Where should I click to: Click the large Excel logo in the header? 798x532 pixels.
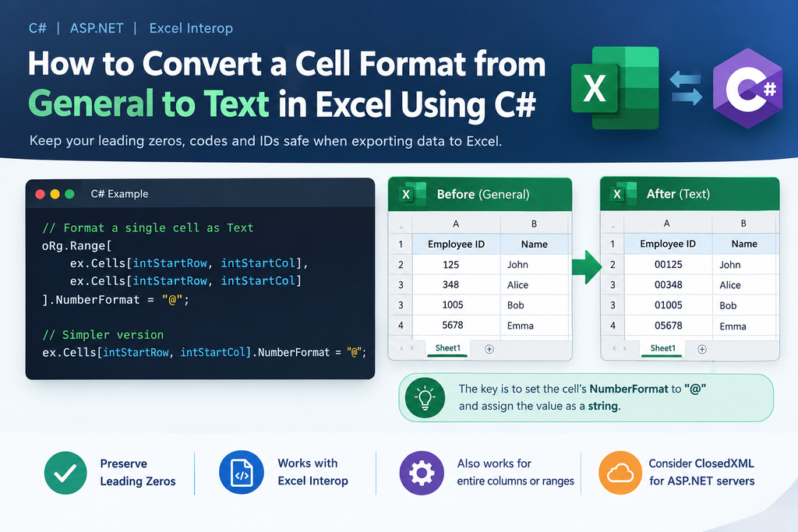615,87
